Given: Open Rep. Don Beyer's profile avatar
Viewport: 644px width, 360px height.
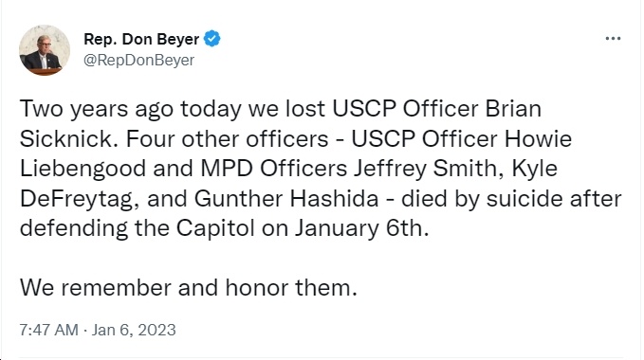Looking at the screenshot, I should click(x=45, y=50).
